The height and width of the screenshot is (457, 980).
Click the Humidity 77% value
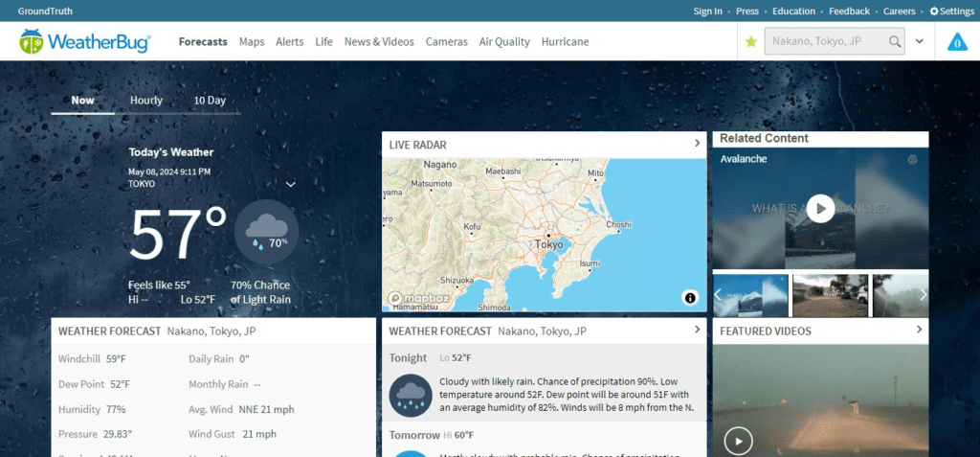[116, 409]
